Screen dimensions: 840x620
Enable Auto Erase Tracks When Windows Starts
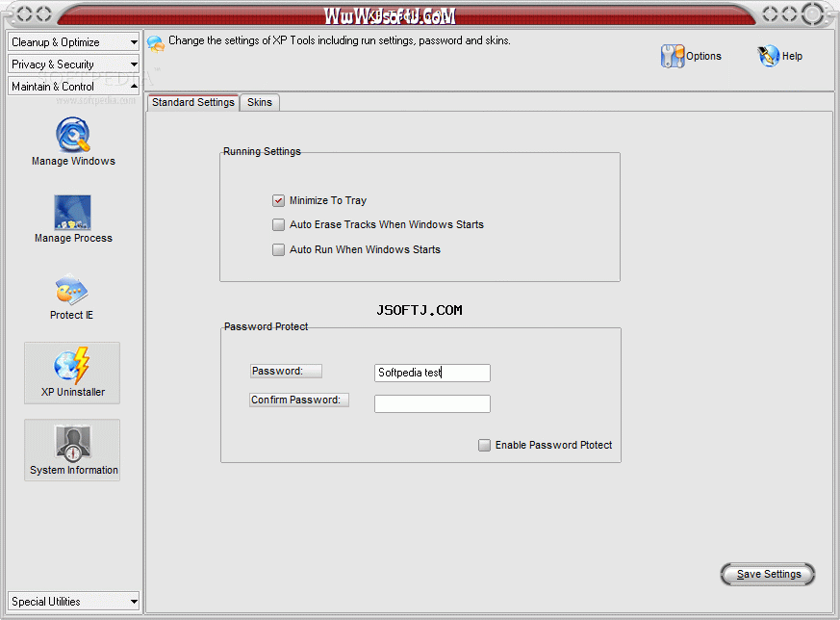click(x=278, y=224)
